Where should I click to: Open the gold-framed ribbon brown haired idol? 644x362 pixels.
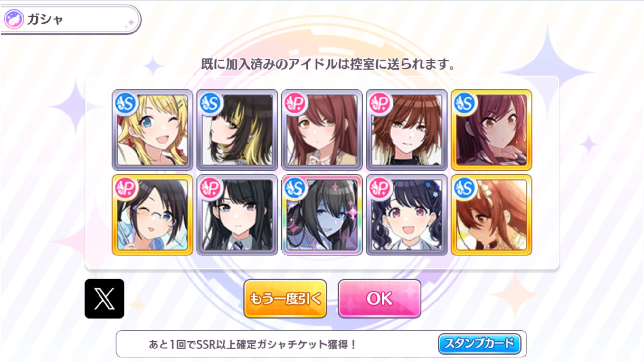click(491, 215)
